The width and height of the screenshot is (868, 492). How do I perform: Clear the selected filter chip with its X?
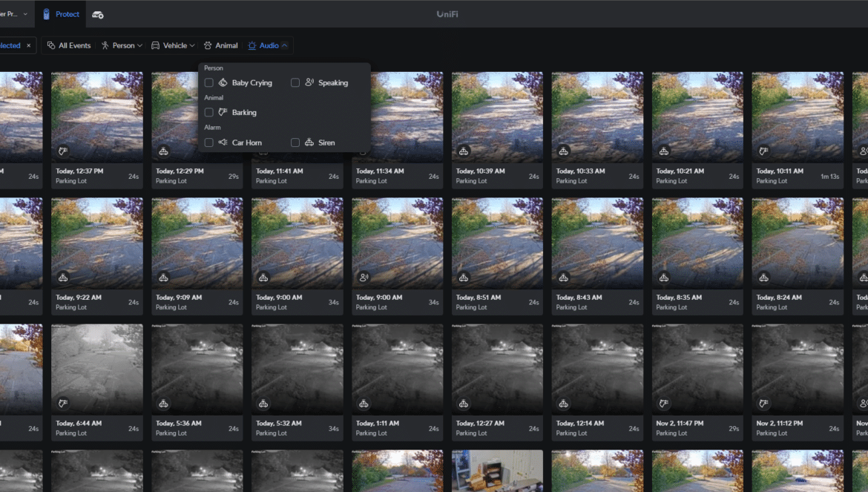point(29,45)
